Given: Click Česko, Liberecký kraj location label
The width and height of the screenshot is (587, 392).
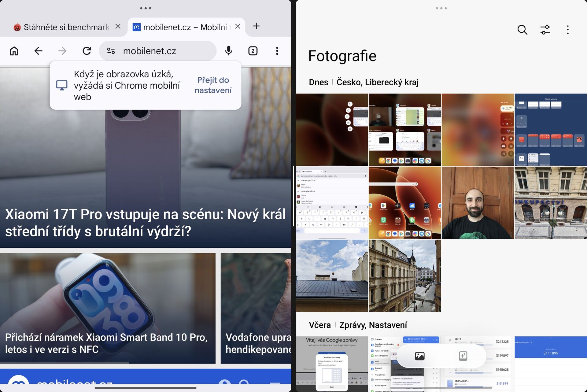Looking at the screenshot, I should pos(378,82).
